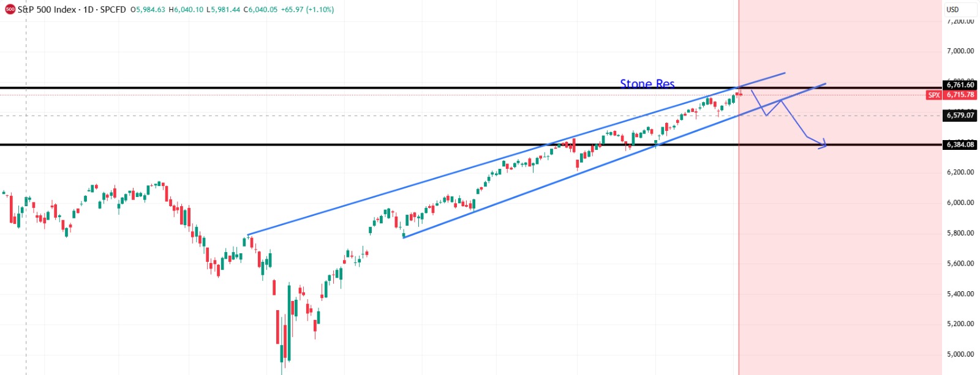Select the lower blue channel trend line
The height and width of the screenshot is (375, 980).
pos(551,184)
